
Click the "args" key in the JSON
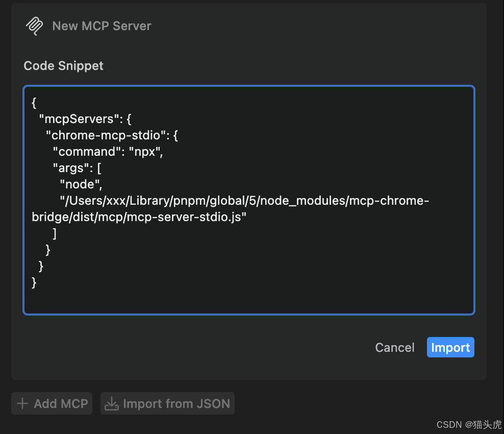pyautogui.click(x=71, y=168)
